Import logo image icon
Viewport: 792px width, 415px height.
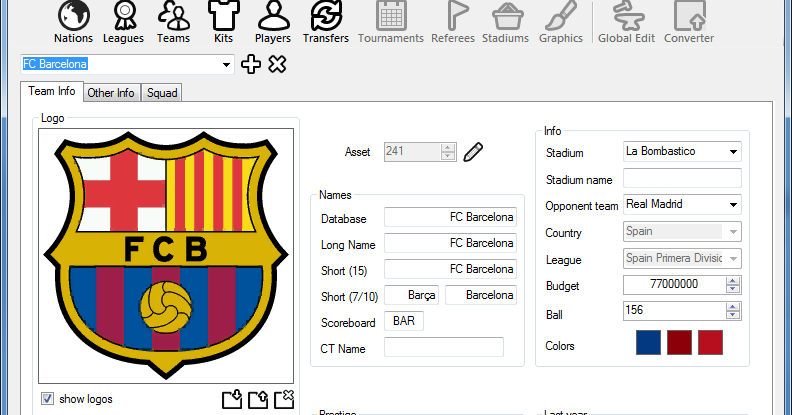232,399
